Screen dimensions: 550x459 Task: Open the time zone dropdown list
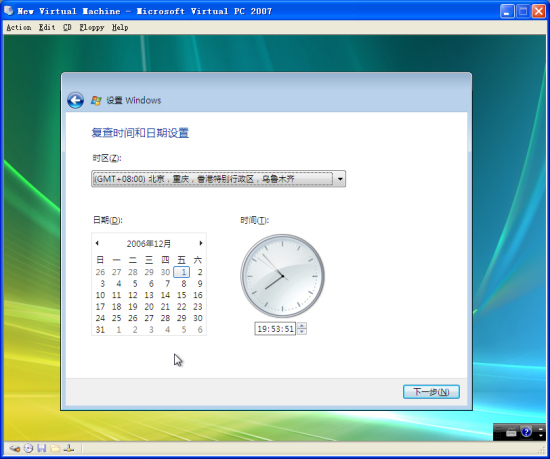[x=340, y=179]
